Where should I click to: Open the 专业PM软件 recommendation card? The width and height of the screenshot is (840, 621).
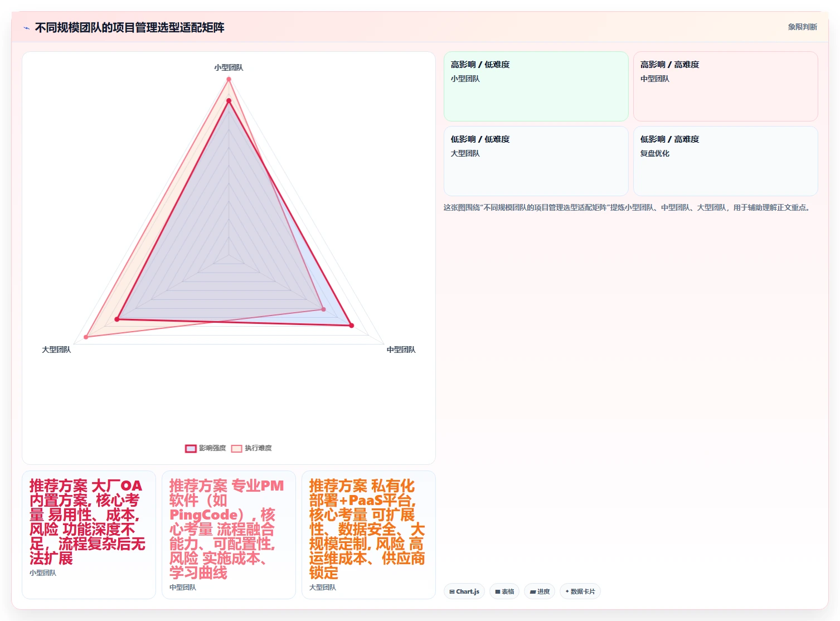click(x=229, y=535)
